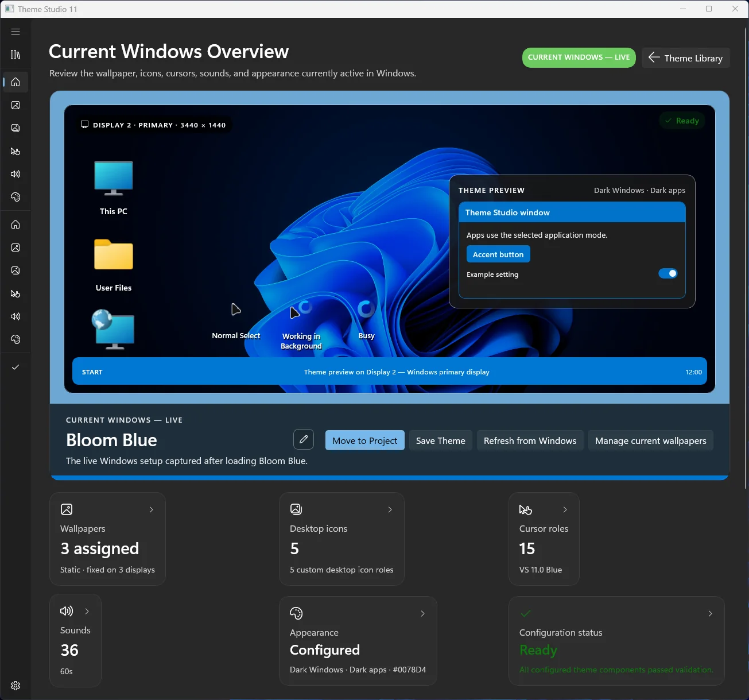Click the pencil edit icon beside Bloom Blue
This screenshot has width=749, height=700.
click(x=304, y=440)
